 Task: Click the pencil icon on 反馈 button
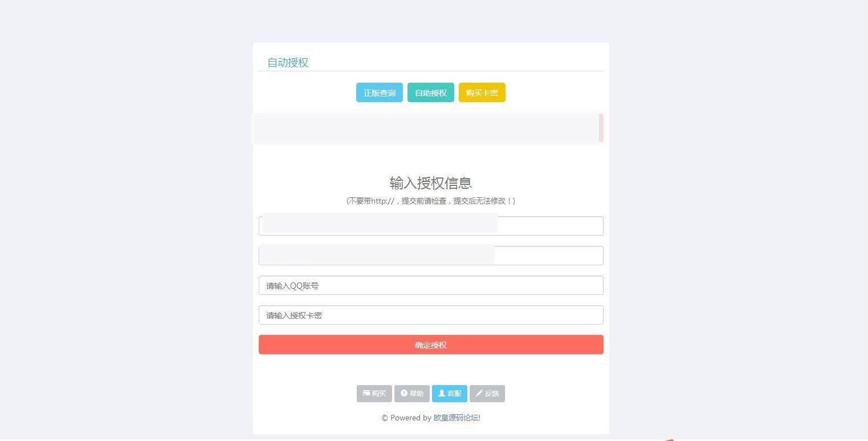click(479, 393)
